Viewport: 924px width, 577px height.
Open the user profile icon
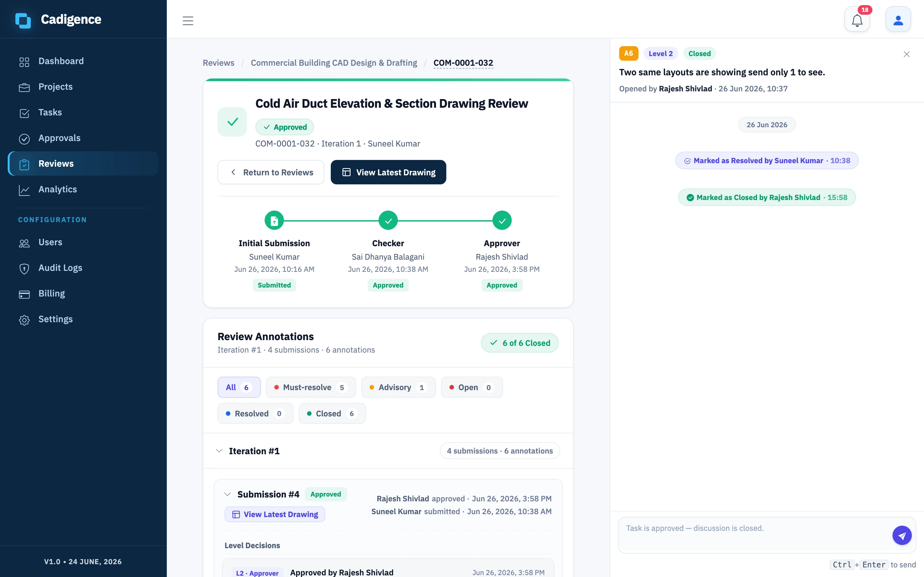(x=898, y=20)
